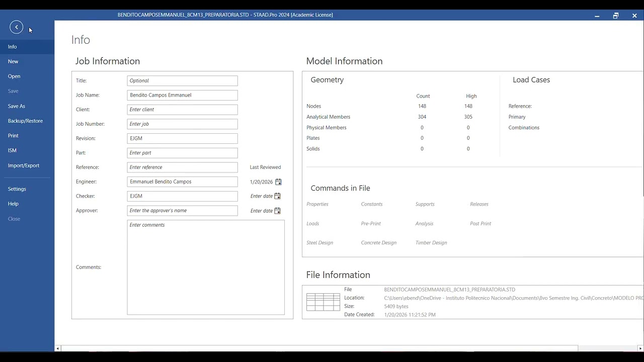Image resolution: width=644 pixels, height=362 pixels.
Task: Open the Help sidebar item
Action: [x=27, y=204]
